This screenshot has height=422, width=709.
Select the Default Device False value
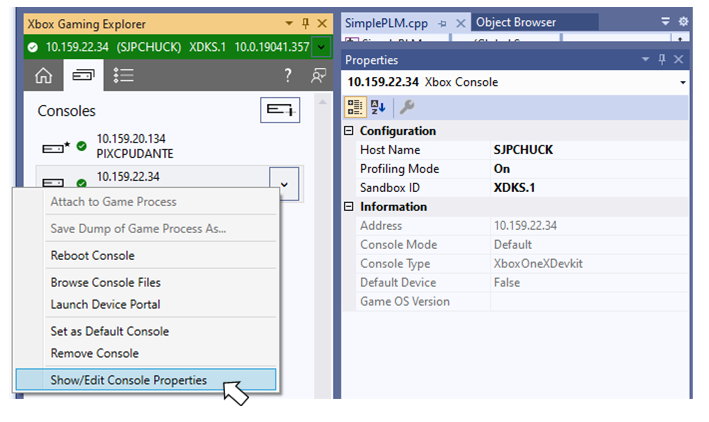click(x=507, y=283)
